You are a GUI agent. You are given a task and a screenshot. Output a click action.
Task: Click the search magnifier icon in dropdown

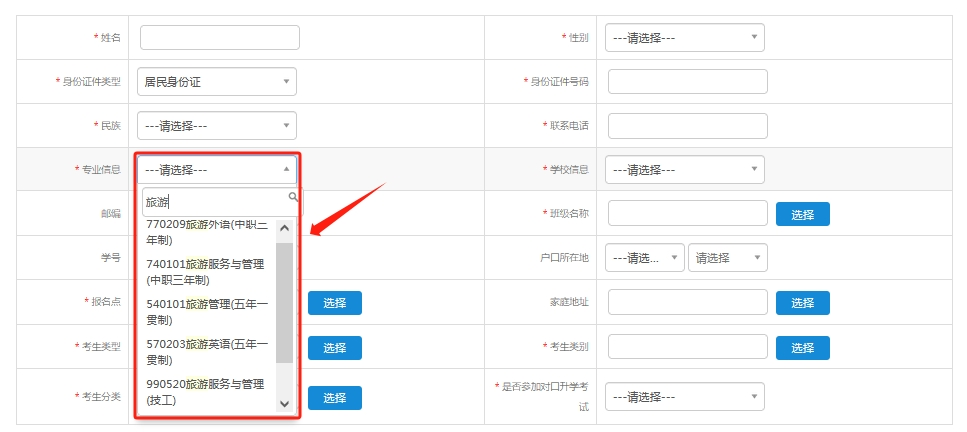[293, 197]
